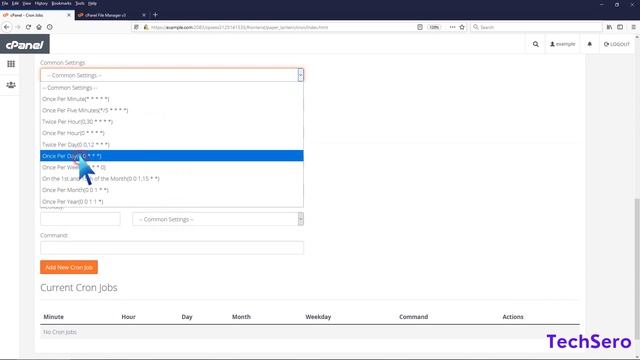The width and height of the screenshot is (640, 360).
Task: Open cPanel notifications bell
Action: point(589,44)
